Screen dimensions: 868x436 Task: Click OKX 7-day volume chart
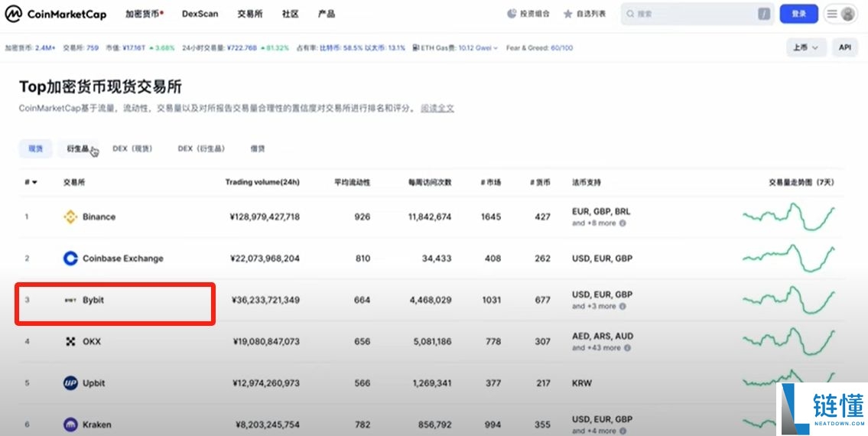788,341
